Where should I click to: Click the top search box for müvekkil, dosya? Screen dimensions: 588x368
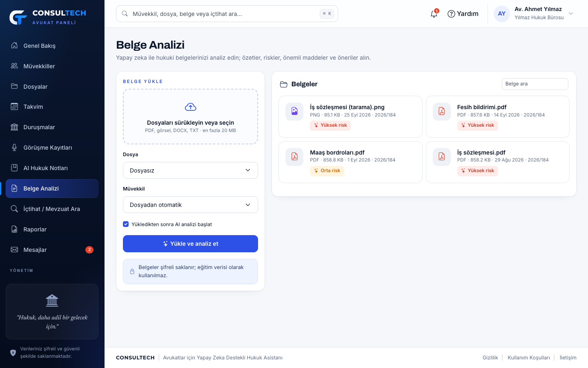coord(227,14)
